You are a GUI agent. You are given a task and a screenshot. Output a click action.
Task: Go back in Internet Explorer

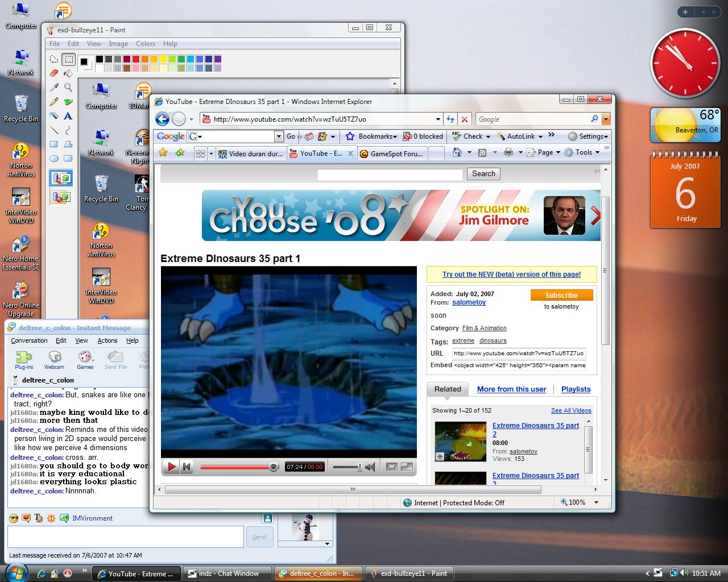coord(163,119)
